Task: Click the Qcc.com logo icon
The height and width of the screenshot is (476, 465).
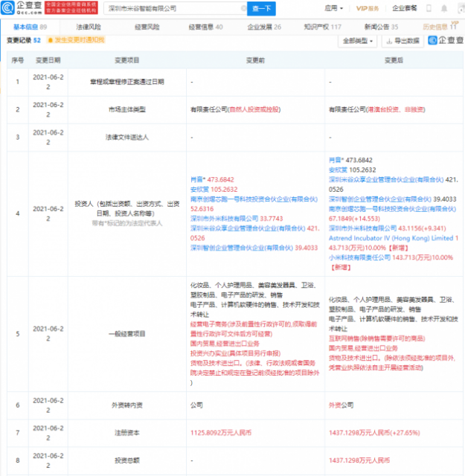Action: coord(7,8)
